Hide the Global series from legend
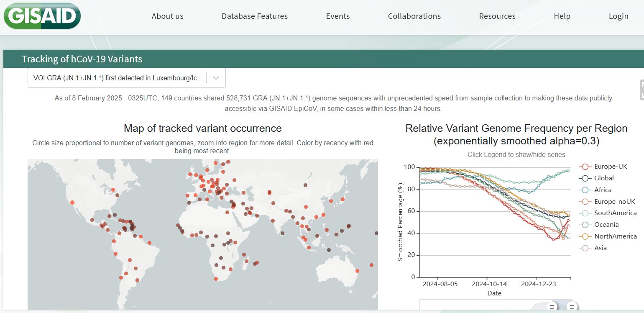The image size is (644, 313). (x=603, y=178)
